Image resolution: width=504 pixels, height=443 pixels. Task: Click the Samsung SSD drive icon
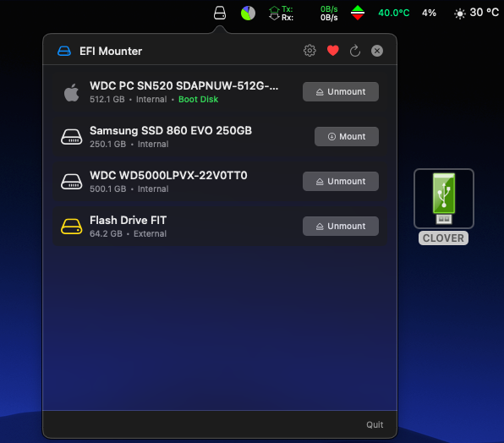[x=71, y=137]
